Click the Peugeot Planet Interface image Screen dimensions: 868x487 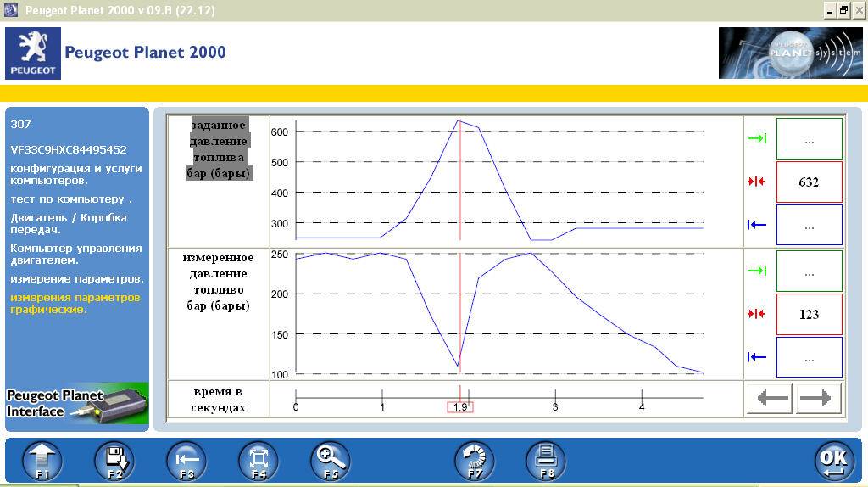(76, 404)
